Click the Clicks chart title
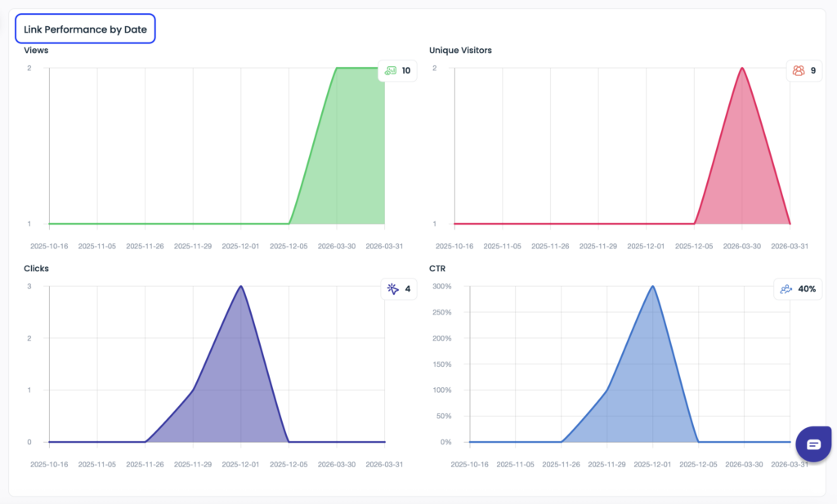 point(36,268)
